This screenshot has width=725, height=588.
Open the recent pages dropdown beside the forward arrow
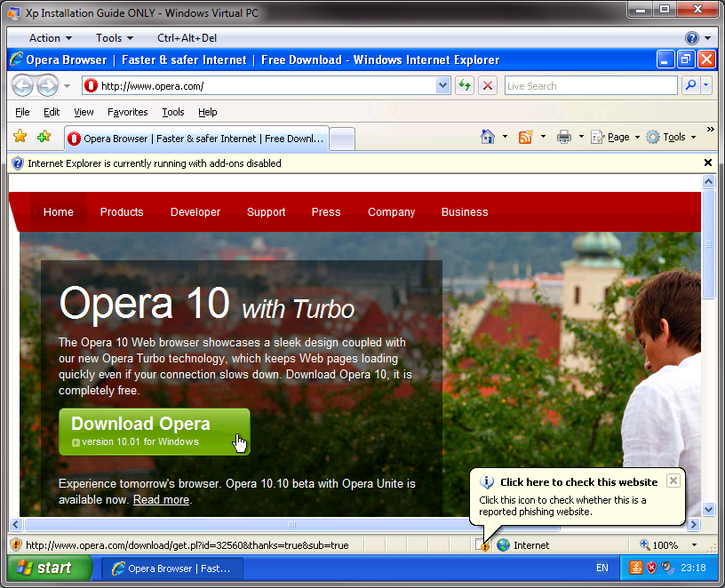[x=67, y=86]
